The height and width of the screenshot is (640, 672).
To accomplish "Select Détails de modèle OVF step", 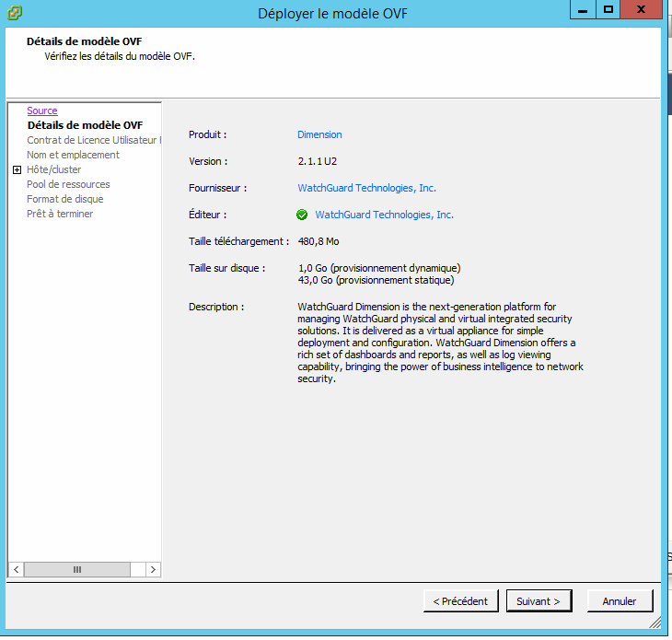I will point(85,125).
